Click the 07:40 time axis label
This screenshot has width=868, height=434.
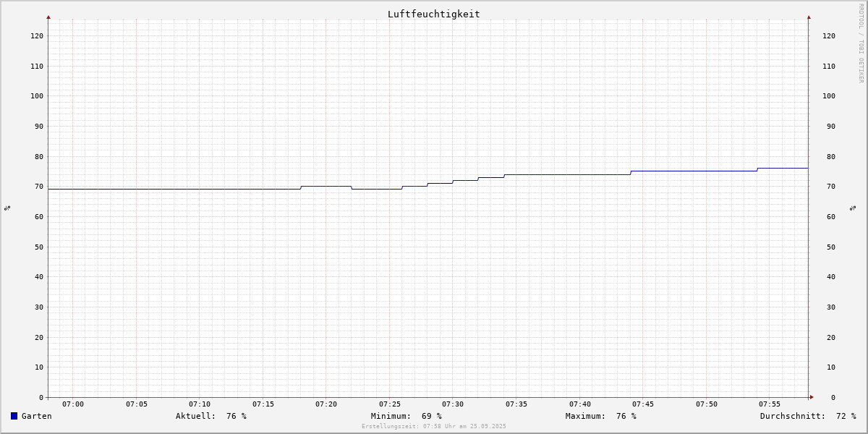(580, 404)
